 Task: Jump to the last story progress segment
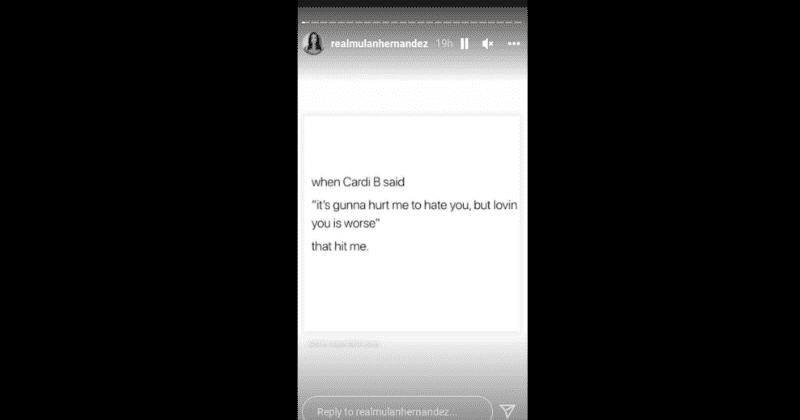(518, 22)
